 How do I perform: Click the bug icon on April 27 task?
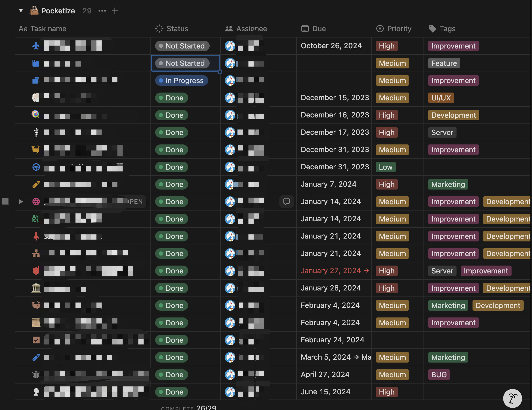(x=36, y=374)
